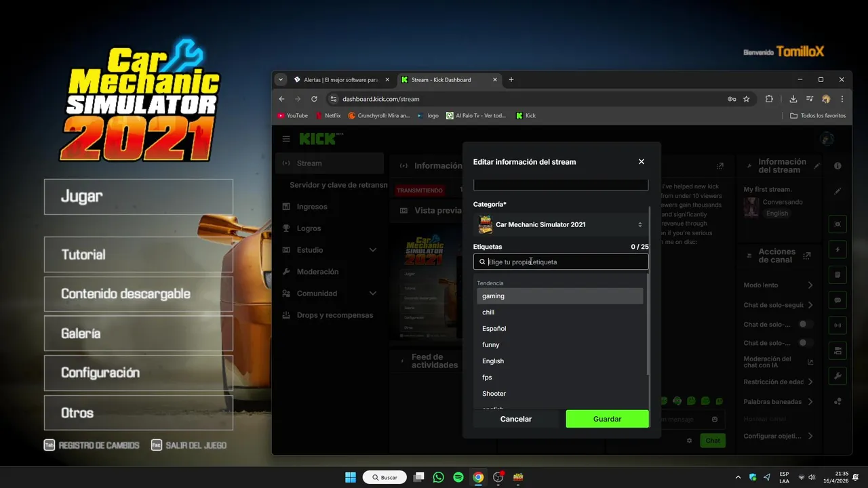Open chat settings gear icon
This screenshot has height=488, width=868.
point(690,441)
